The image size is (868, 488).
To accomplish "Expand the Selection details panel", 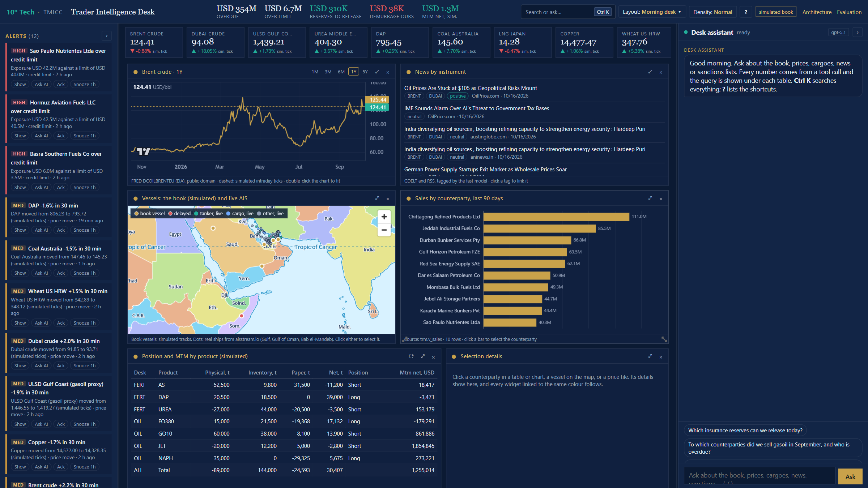I will point(650,356).
